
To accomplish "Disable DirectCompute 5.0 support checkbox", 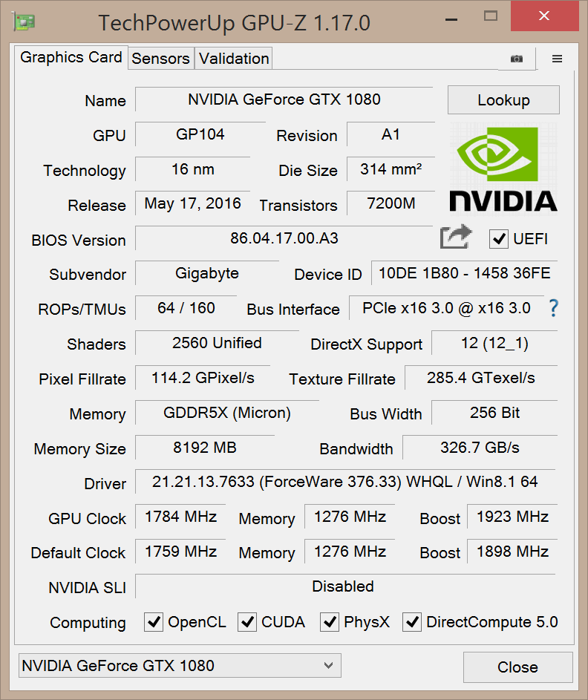I will (x=412, y=622).
